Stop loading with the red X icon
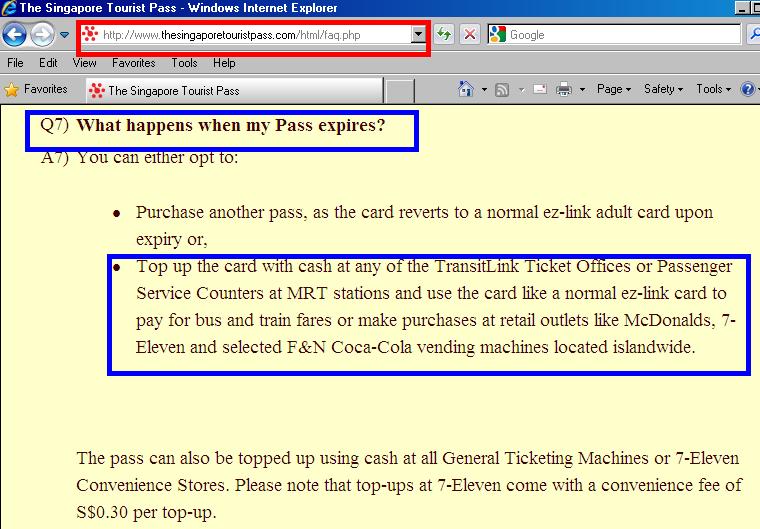The image size is (760, 529). point(470,34)
